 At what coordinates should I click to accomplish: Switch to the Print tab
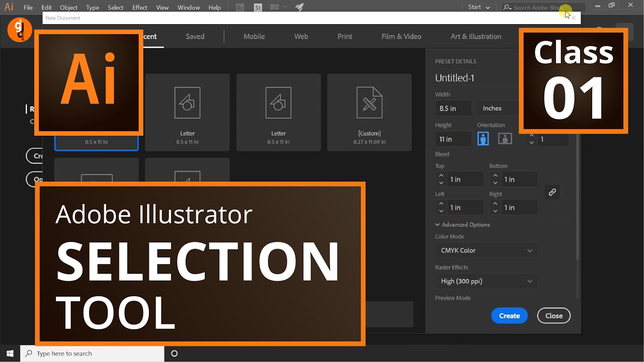click(345, 36)
